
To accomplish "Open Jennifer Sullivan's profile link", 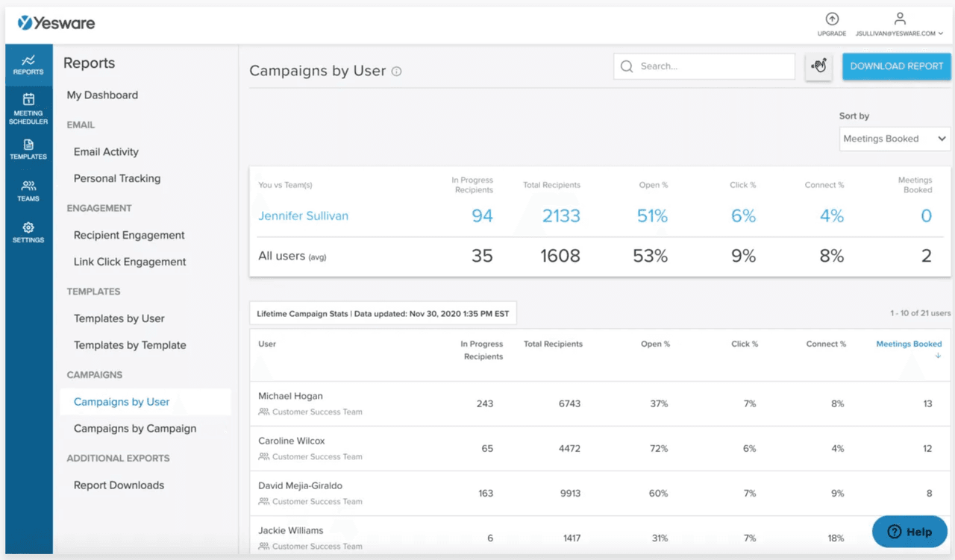I will click(303, 215).
